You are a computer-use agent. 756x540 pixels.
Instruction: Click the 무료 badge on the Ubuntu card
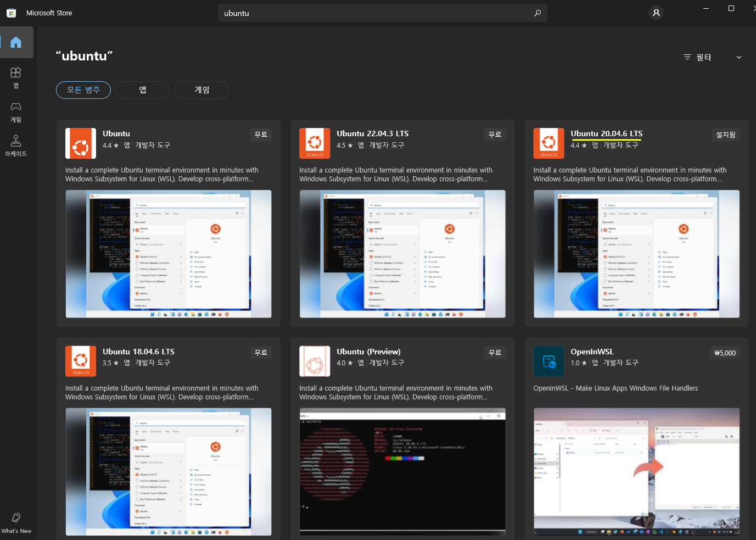click(x=261, y=135)
